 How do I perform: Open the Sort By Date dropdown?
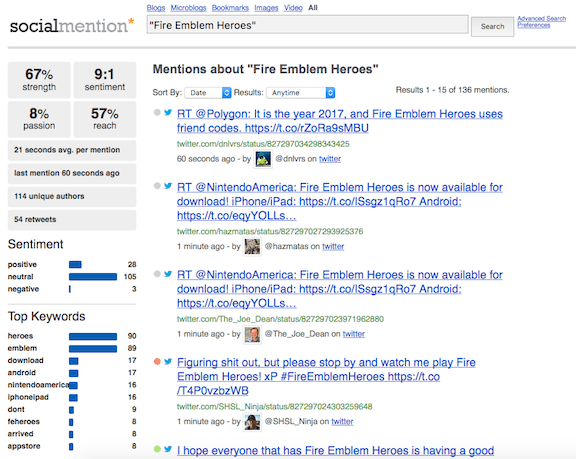(x=208, y=93)
